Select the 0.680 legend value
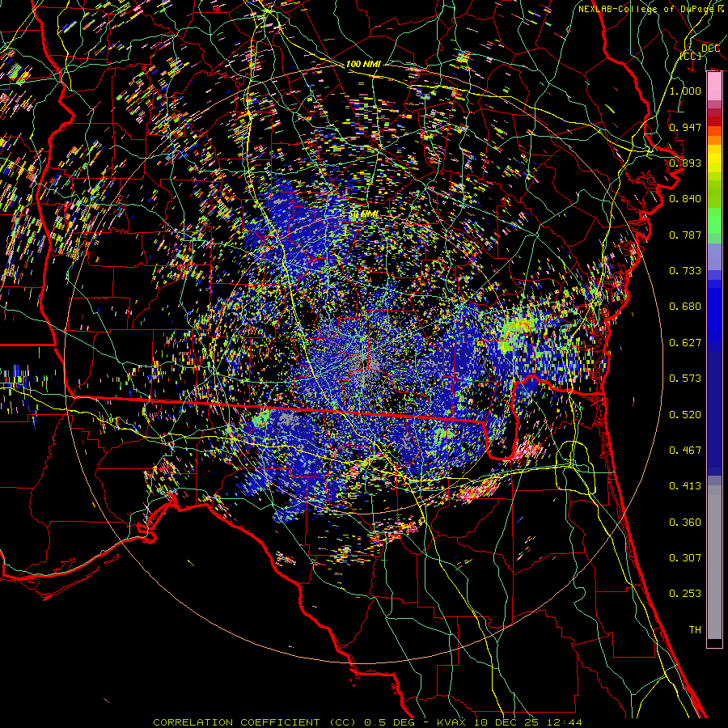 685,307
